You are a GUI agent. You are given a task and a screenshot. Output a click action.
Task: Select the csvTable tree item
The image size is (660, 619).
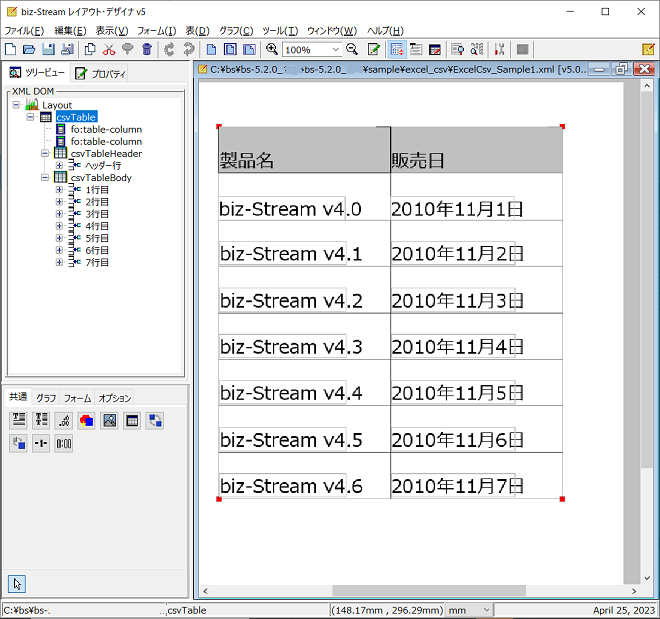pos(76,117)
